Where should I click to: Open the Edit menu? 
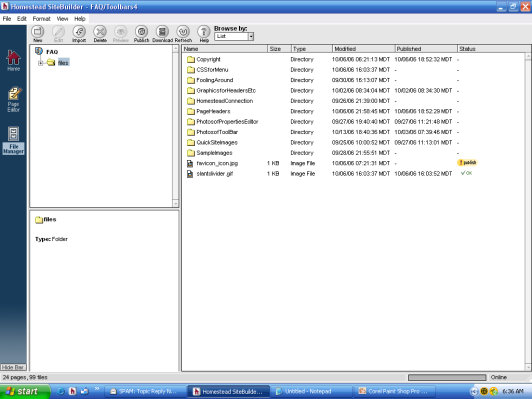(22, 19)
